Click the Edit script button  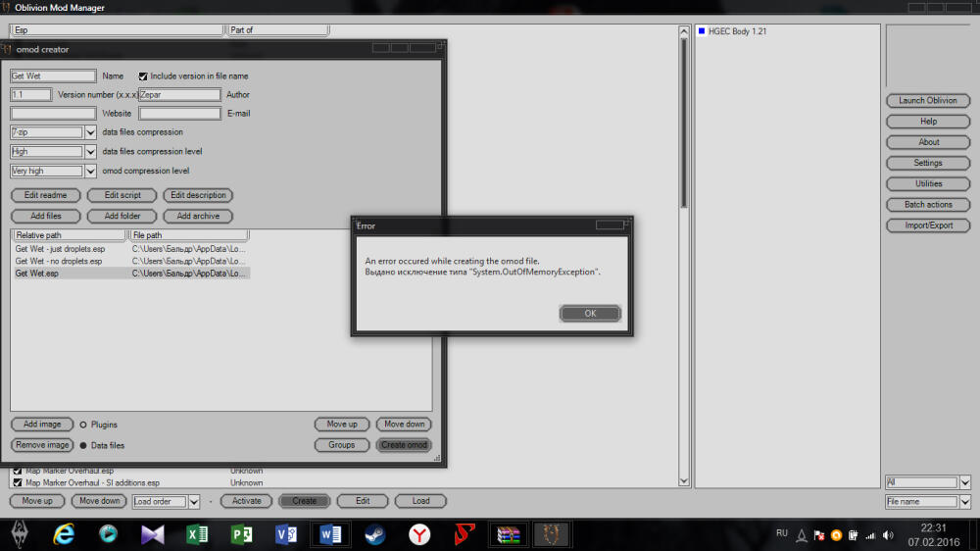[x=122, y=195]
